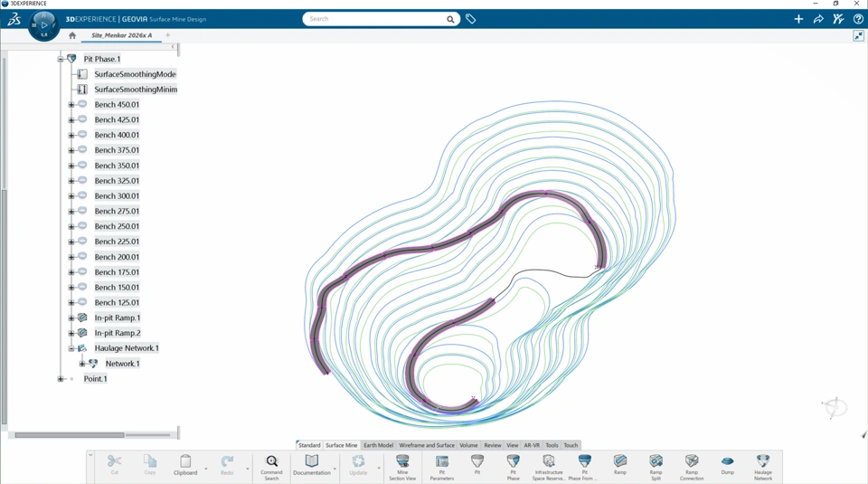Open the Documentation tool

coord(312,465)
